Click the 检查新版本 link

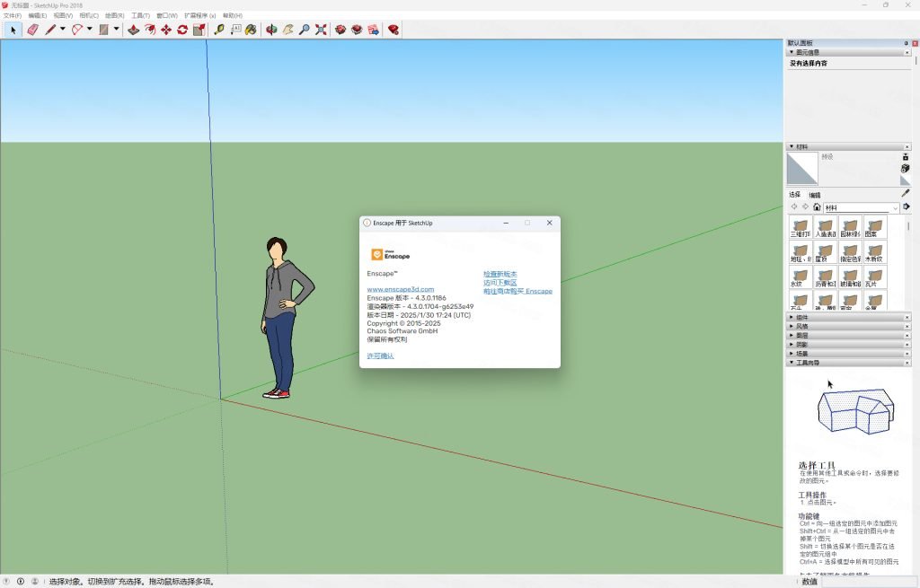pos(500,274)
